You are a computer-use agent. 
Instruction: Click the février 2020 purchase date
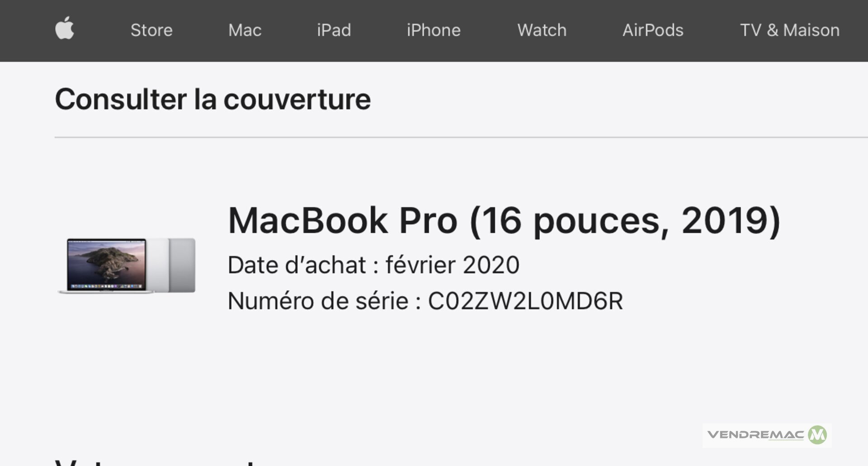point(452,265)
